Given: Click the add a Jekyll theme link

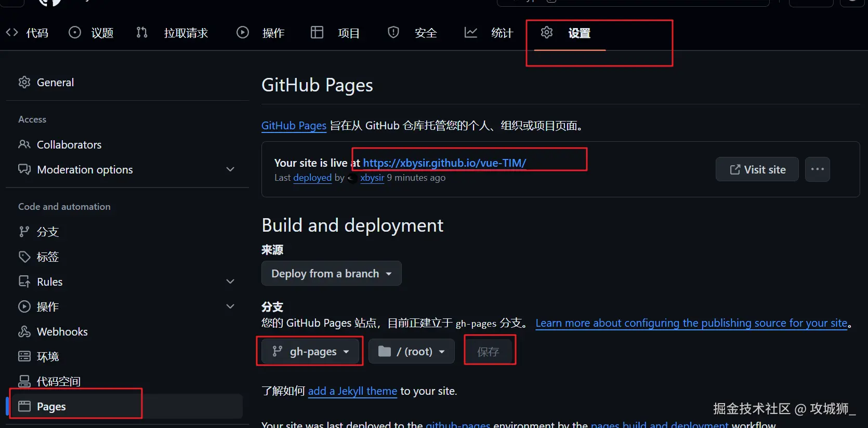Looking at the screenshot, I should click(352, 391).
